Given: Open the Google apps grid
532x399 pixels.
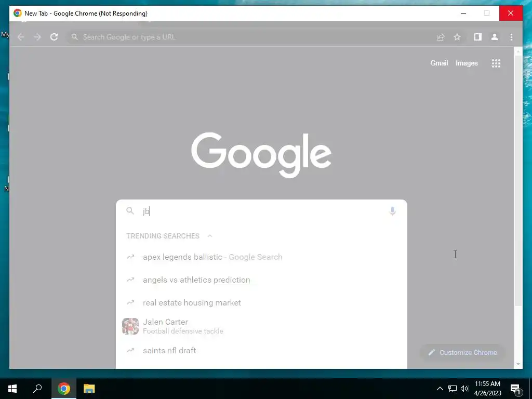Looking at the screenshot, I should (496, 63).
